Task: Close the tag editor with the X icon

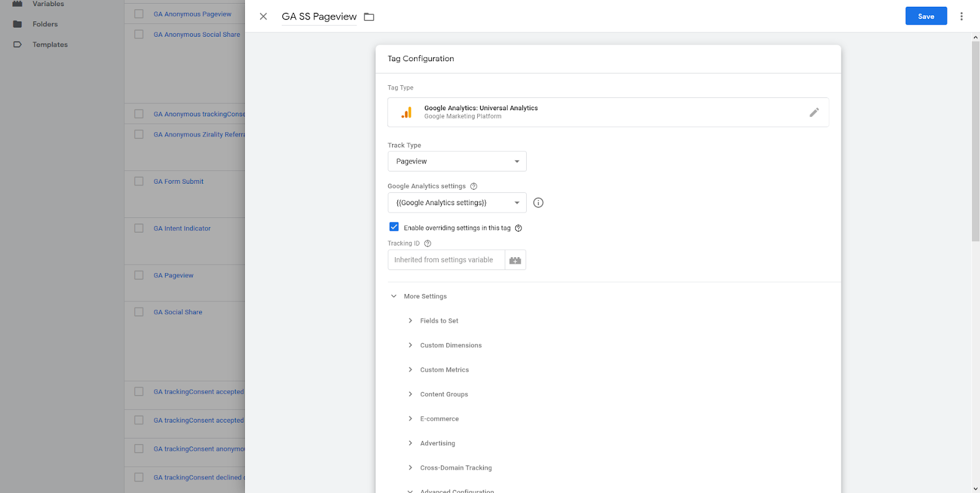Action: click(x=263, y=17)
